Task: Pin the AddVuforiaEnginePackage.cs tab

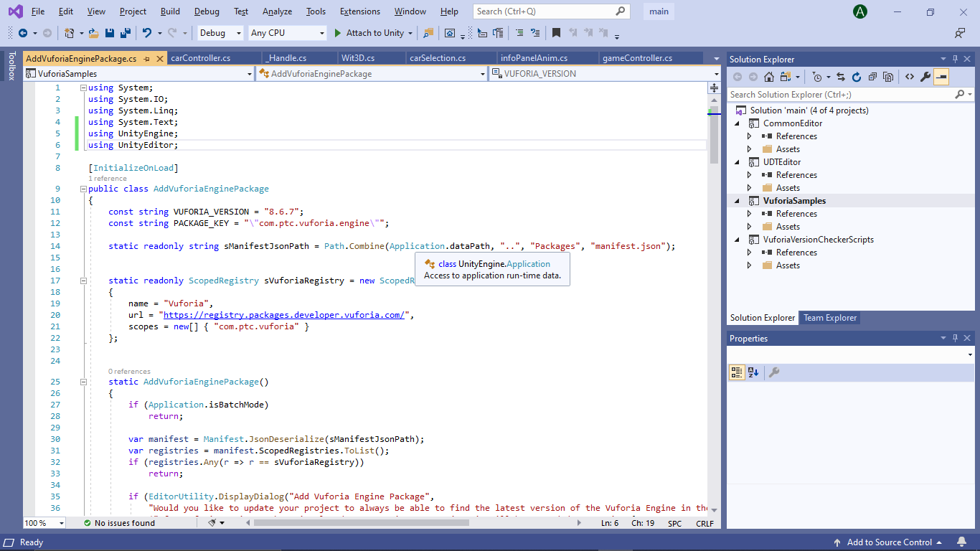Action: pyautogui.click(x=146, y=59)
